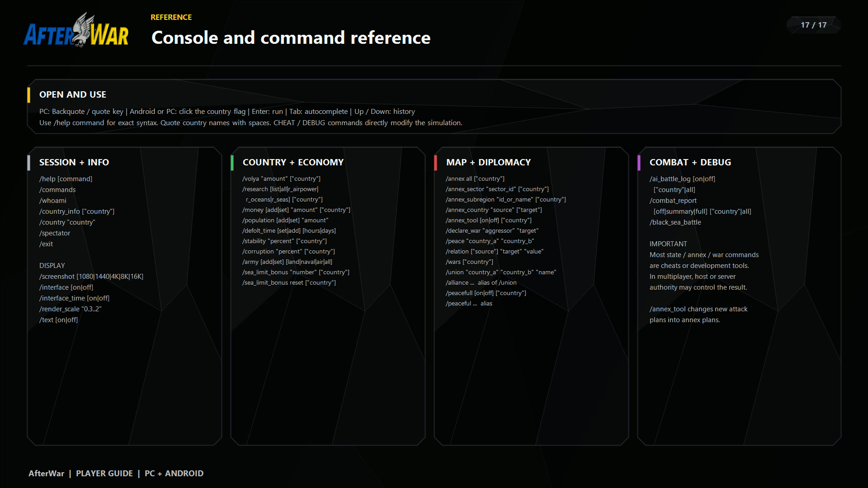Click the /country_info ["country"] line
868x488 pixels.
[77, 211]
